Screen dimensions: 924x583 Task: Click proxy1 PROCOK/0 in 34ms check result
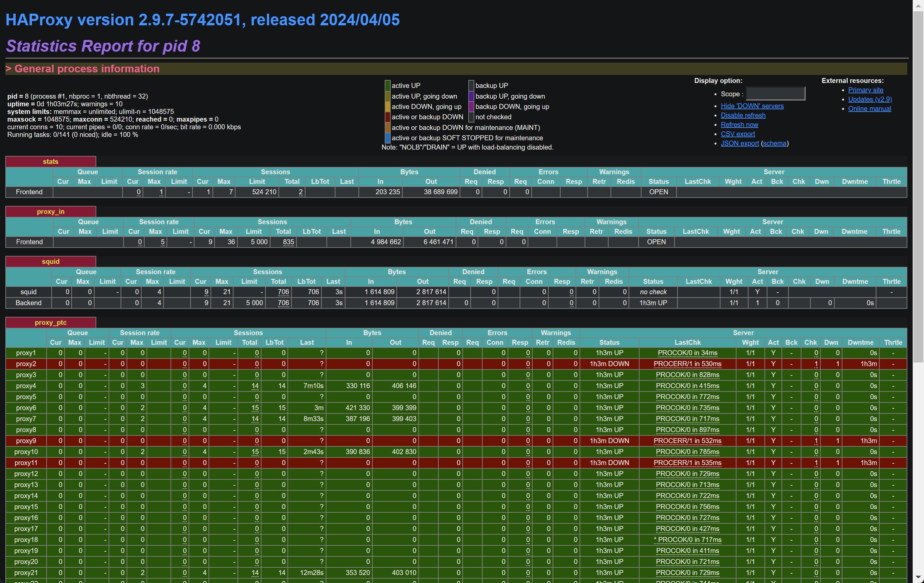pos(687,353)
